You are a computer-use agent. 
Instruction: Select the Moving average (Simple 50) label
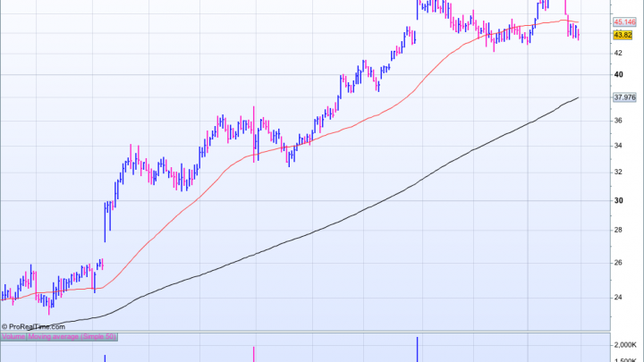(x=72, y=337)
